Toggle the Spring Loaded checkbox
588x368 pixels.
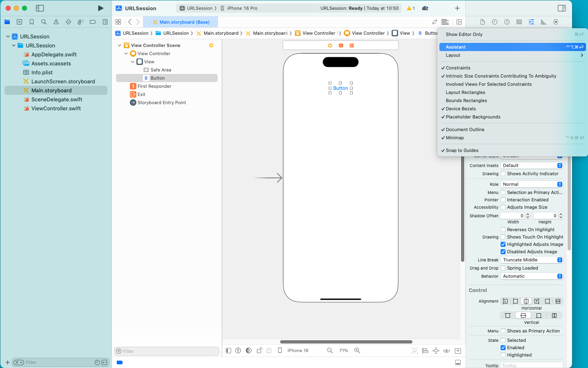click(x=503, y=268)
